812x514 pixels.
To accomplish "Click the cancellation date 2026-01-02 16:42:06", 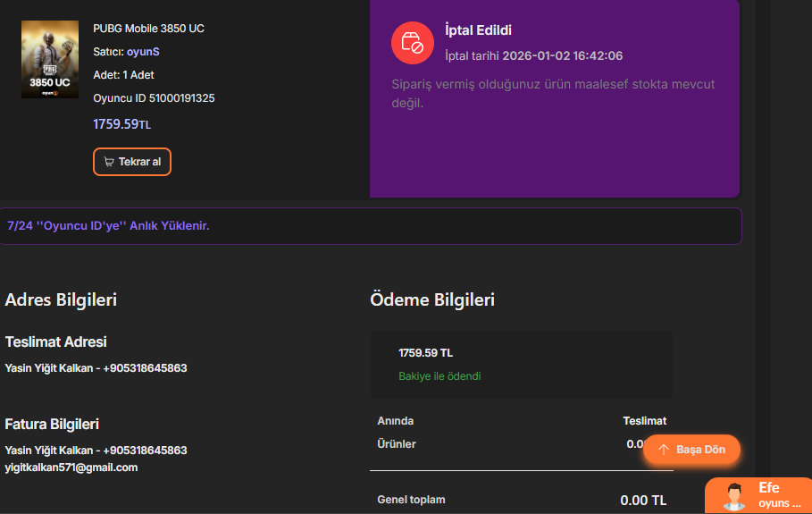I will [563, 55].
